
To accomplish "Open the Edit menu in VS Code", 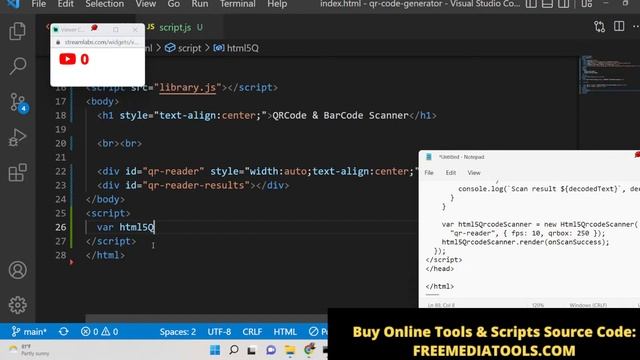I will (65, 4).
